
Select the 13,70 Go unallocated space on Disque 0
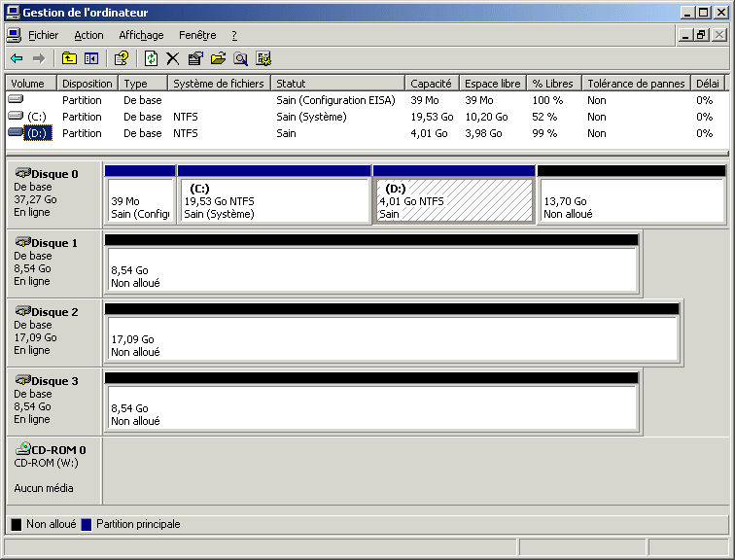[631, 200]
